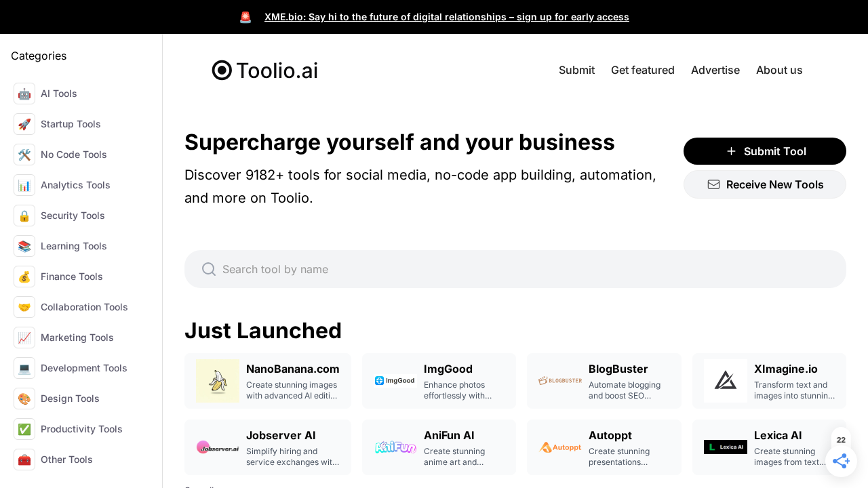This screenshot has height=488, width=868.
Task: Open the Advertise nav item
Action: (x=715, y=70)
